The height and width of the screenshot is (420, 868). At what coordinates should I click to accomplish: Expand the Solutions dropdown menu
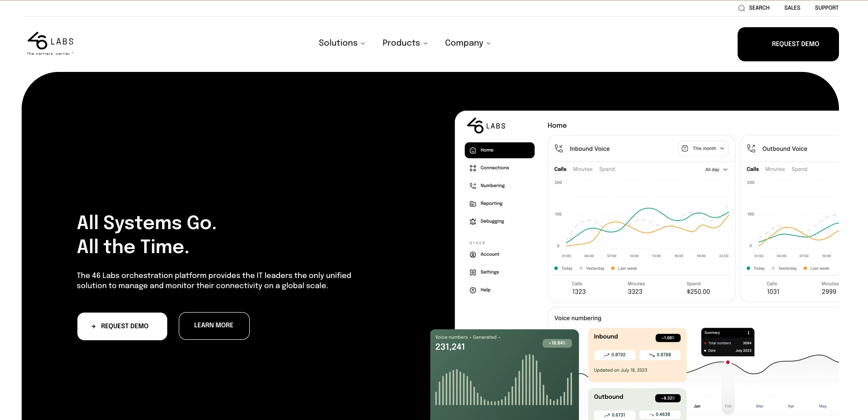click(341, 43)
